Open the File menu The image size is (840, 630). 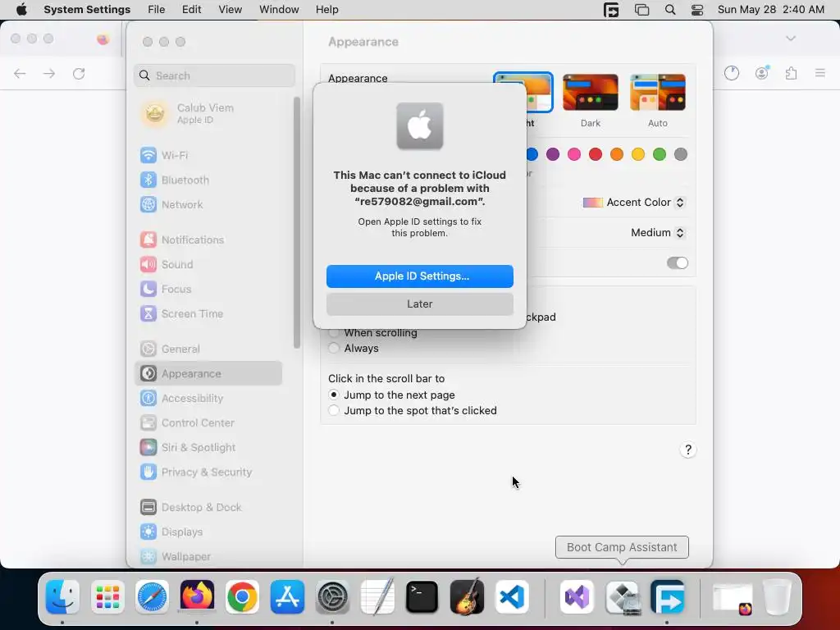[x=157, y=10]
